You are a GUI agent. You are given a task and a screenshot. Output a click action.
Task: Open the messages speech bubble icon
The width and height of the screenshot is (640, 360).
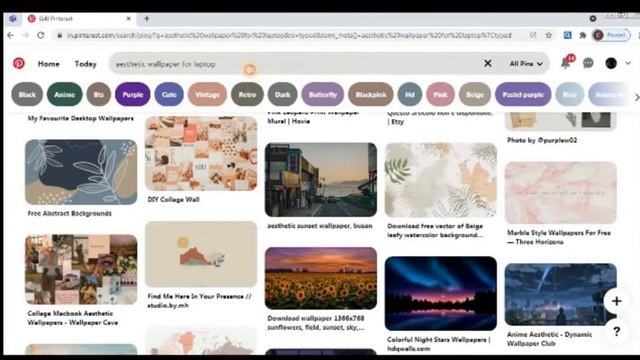(x=588, y=63)
